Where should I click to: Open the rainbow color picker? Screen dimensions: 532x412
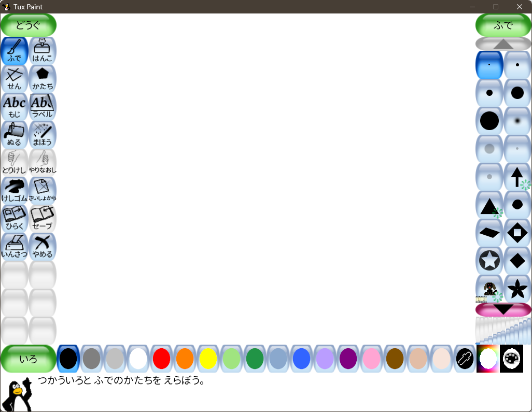pyautogui.click(x=487, y=359)
